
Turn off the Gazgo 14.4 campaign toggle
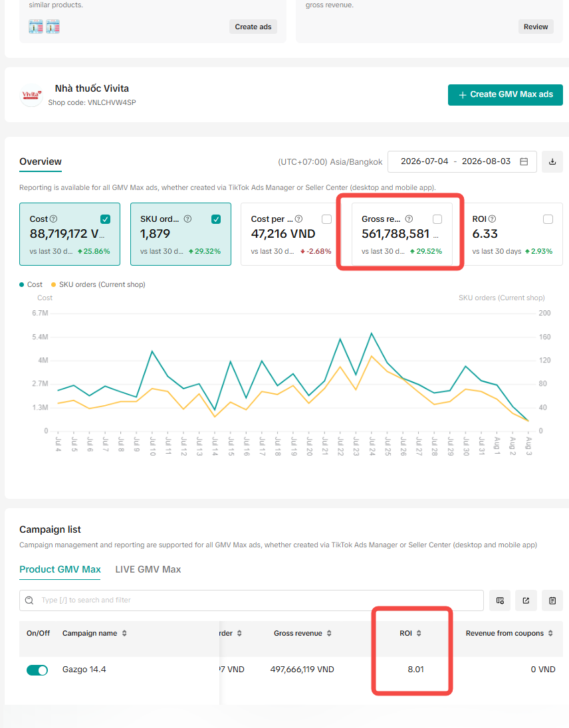pos(37,670)
